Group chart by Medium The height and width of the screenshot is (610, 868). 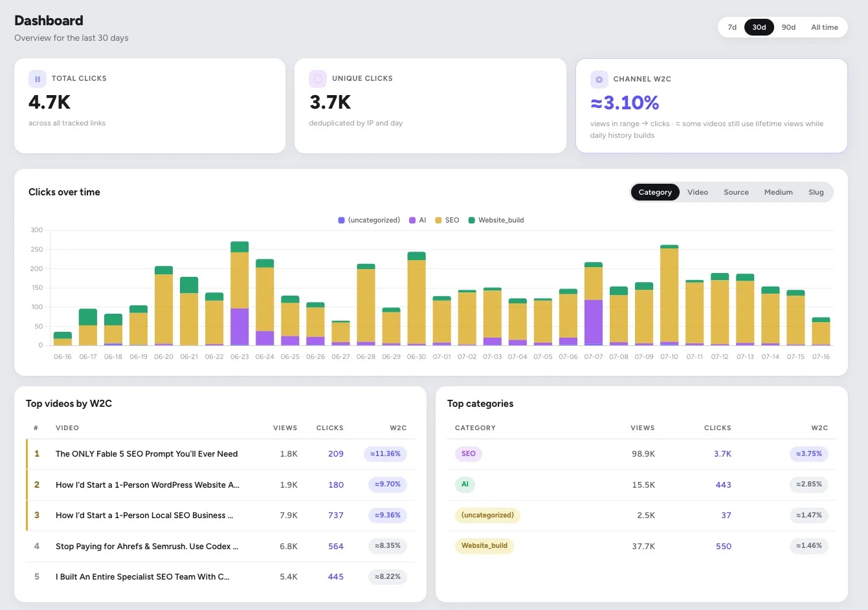pyautogui.click(x=778, y=192)
